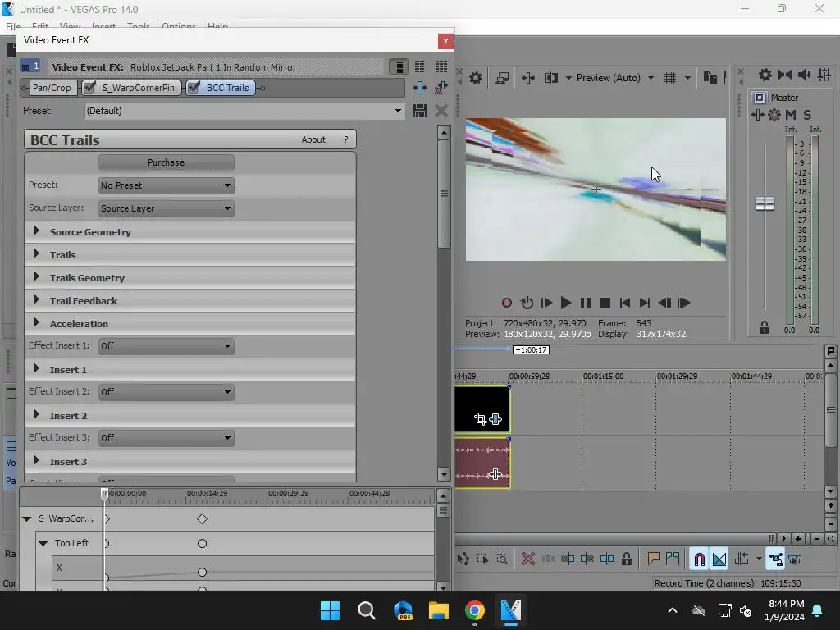Click Plug-In Chain icon in Video Event FX

[x=420, y=88]
